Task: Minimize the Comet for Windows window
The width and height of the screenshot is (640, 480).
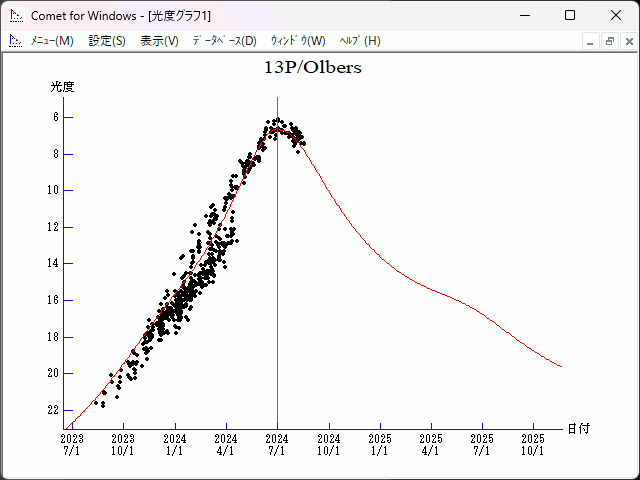Action: (525, 16)
